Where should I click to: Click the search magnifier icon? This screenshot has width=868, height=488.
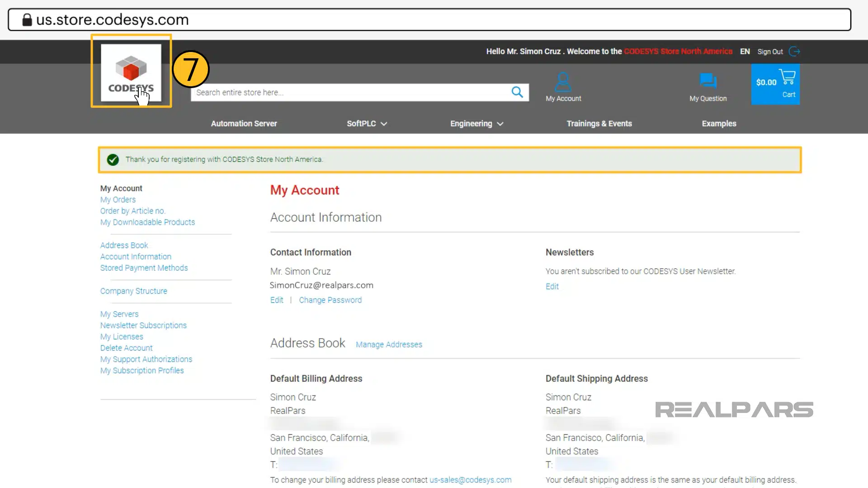coord(517,92)
